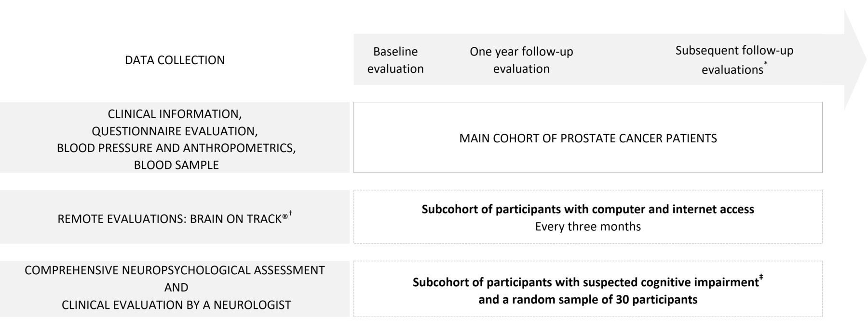The width and height of the screenshot is (868, 334).
Task: Click the Every three months text
Action: coord(588,226)
